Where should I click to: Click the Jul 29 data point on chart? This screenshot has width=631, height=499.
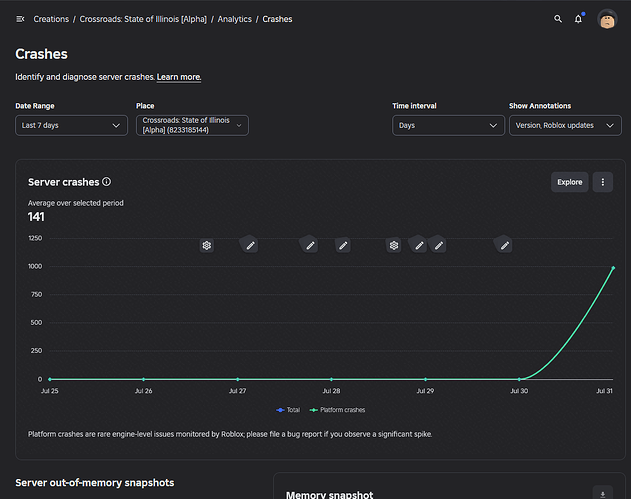425,379
